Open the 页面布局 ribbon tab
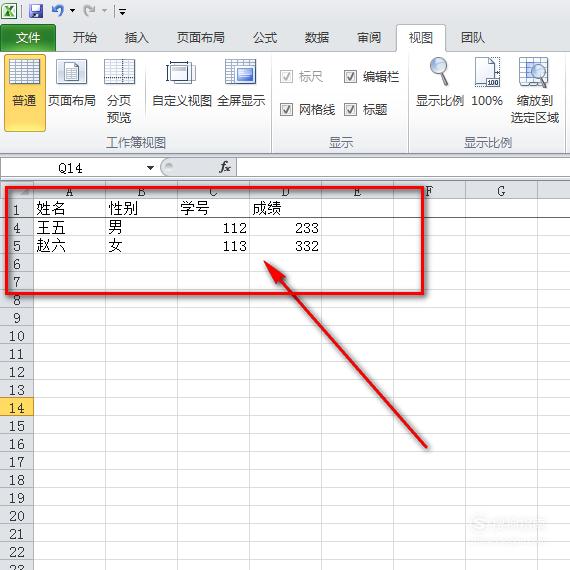Image resolution: width=570 pixels, height=570 pixels. (x=201, y=38)
